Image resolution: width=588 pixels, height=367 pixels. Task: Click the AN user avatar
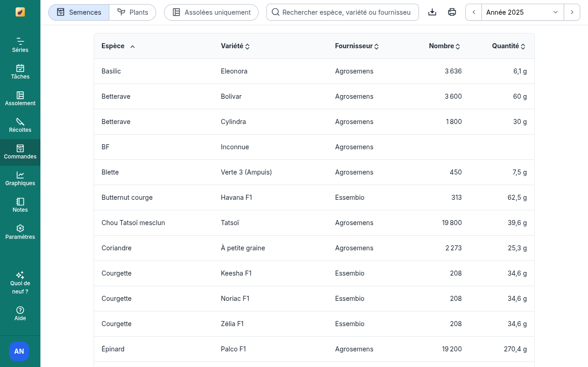[x=19, y=351]
